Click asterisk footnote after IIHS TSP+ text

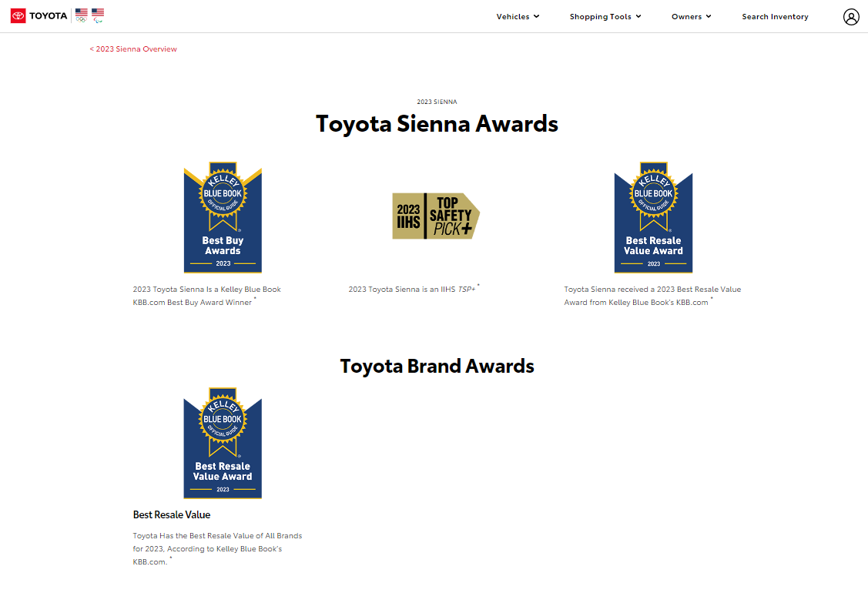[478, 286]
